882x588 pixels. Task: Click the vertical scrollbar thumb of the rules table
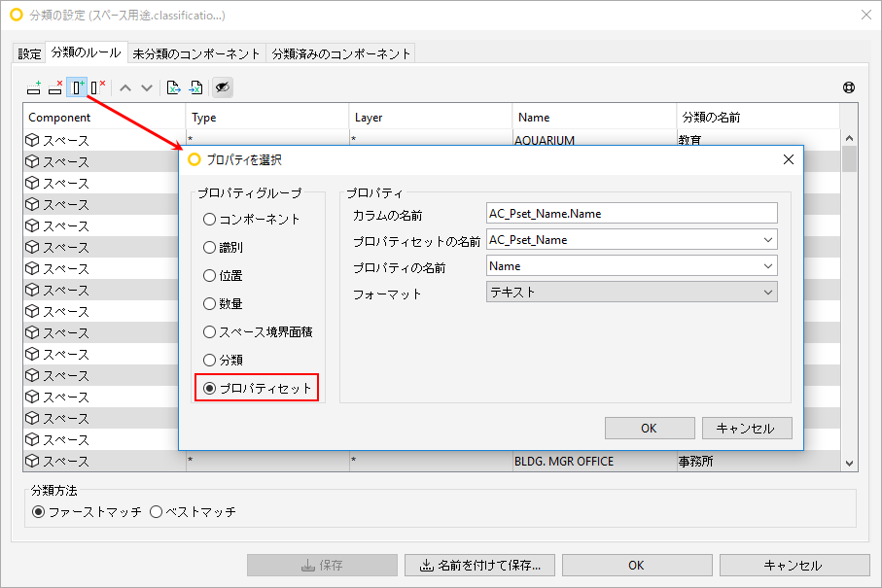pos(849,159)
